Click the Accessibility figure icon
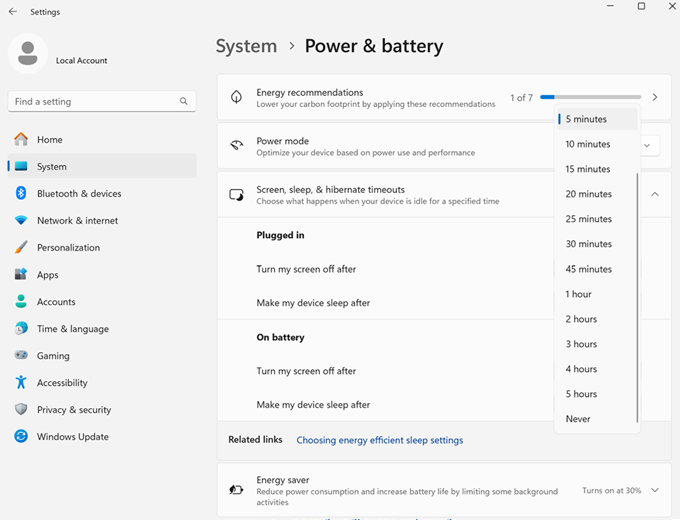Screen dimensions: 680x520 (21, 382)
